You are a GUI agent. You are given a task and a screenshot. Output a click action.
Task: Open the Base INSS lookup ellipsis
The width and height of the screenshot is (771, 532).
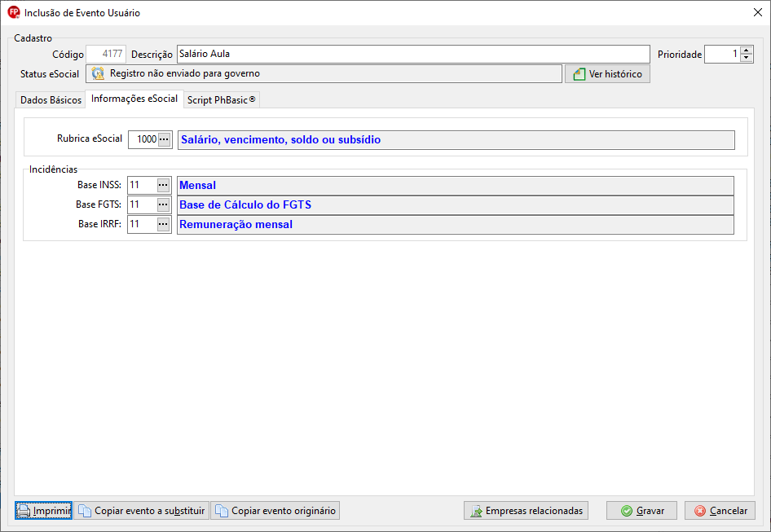pos(163,186)
